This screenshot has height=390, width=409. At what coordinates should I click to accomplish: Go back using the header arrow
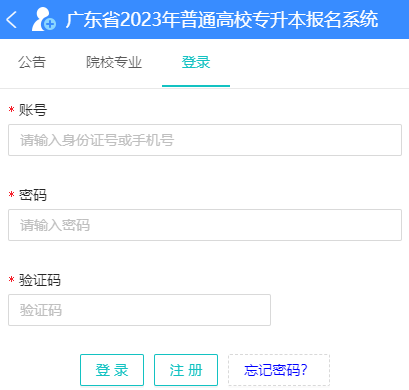12,20
